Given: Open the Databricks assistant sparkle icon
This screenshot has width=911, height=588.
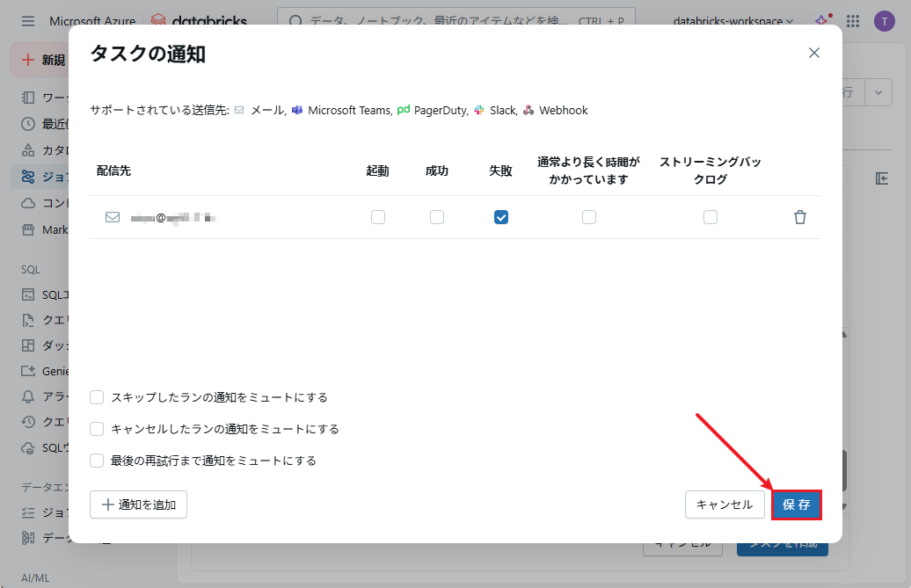Looking at the screenshot, I should (821, 21).
